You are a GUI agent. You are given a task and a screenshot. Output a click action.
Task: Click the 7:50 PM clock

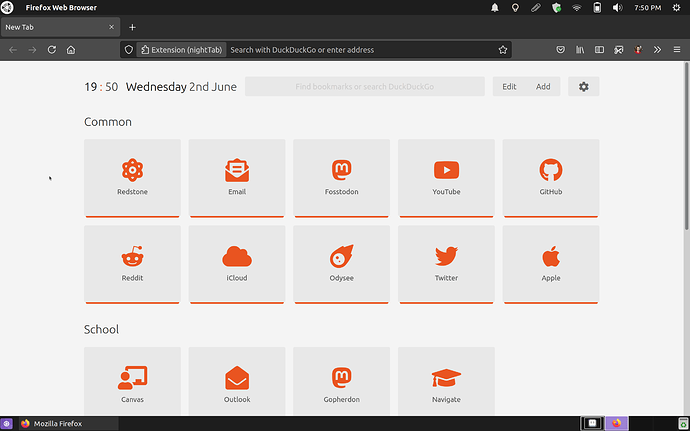click(647, 7)
